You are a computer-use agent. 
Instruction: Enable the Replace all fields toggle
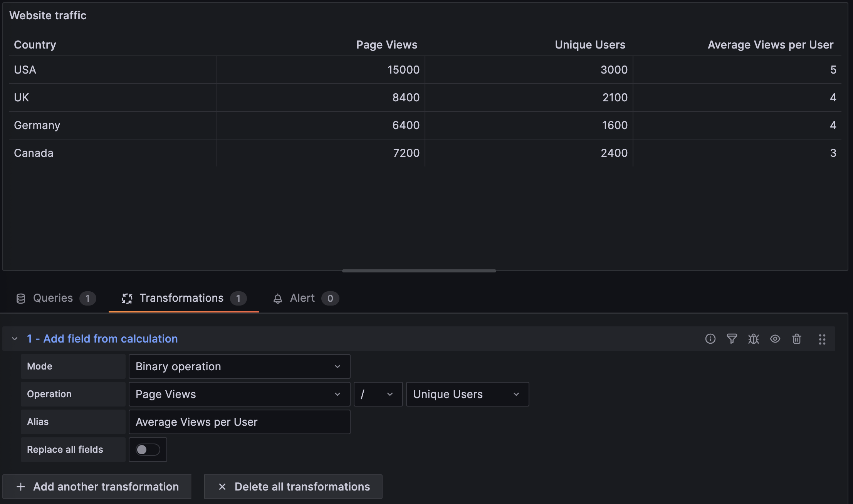click(148, 449)
